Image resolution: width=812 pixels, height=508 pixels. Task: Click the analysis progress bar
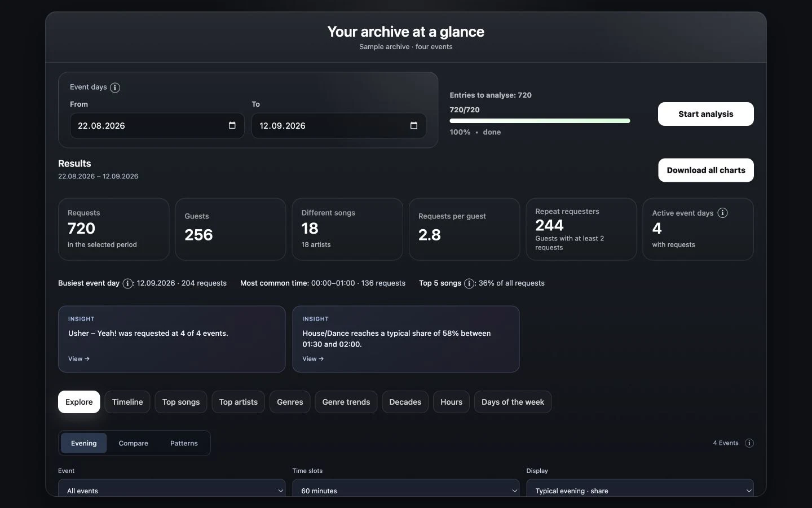point(540,121)
